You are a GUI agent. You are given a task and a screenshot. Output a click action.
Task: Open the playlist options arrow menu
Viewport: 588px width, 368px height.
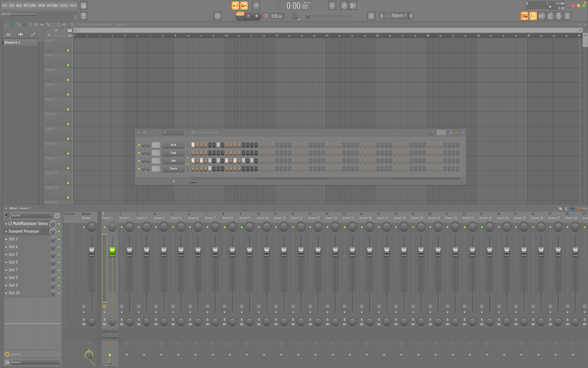point(6,25)
